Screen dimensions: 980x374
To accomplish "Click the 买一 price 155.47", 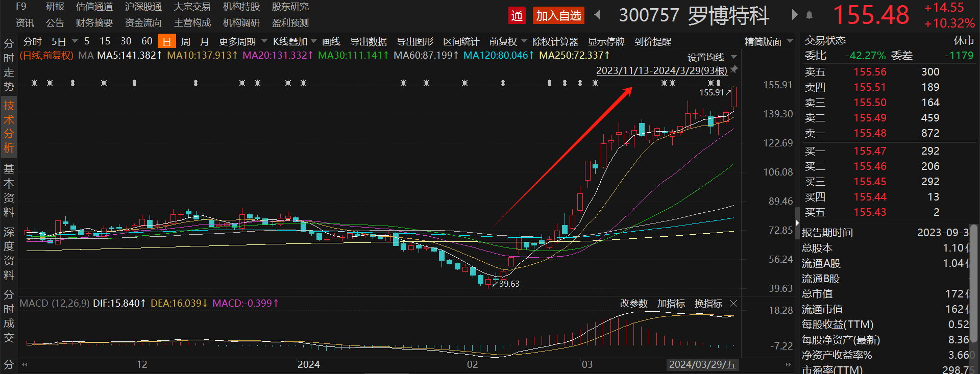I will tap(870, 151).
